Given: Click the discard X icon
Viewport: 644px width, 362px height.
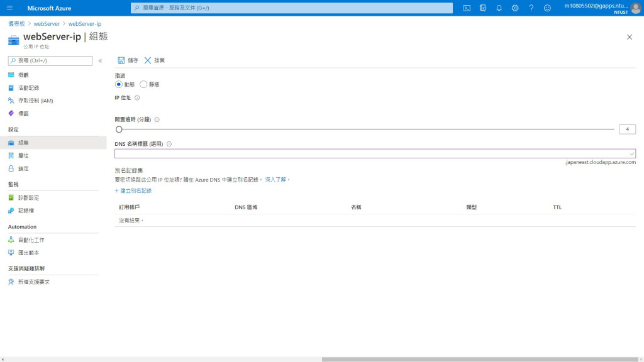Looking at the screenshot, I should pyautogui.click(x=147, y=60).
